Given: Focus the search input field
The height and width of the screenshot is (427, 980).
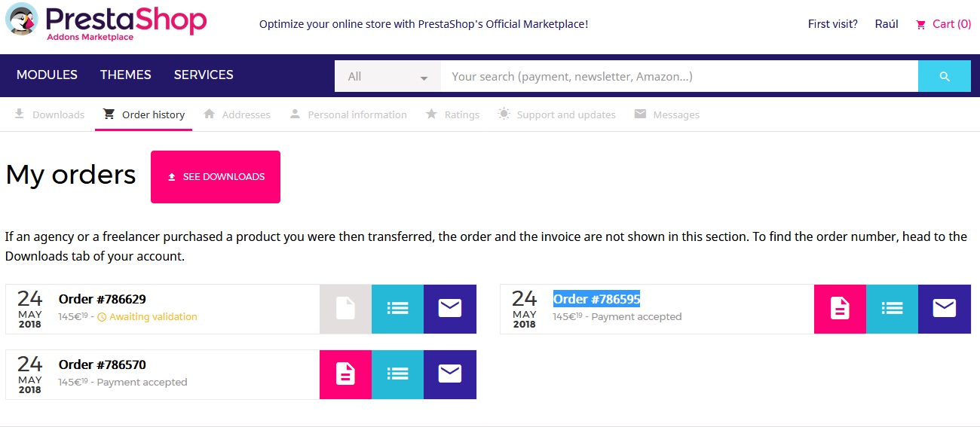Looking at the screenshot, I should [x=679, y=76].
